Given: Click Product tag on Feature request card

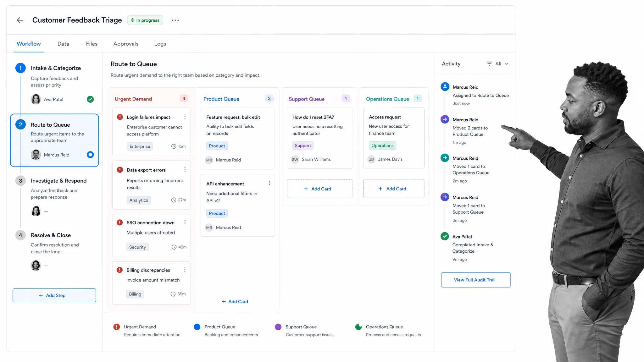Looking at the screenshot, I should click(217, 146).
